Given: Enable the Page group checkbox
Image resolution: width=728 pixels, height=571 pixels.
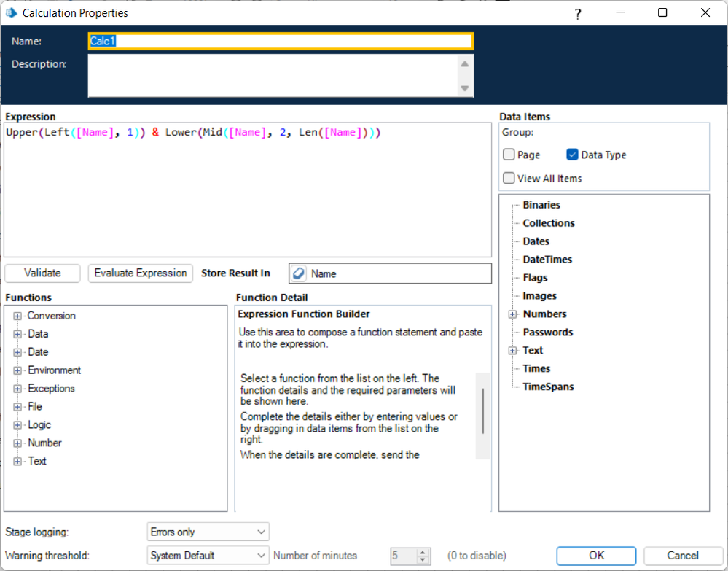Looking at the screenshot, I should tap(509, 155).
